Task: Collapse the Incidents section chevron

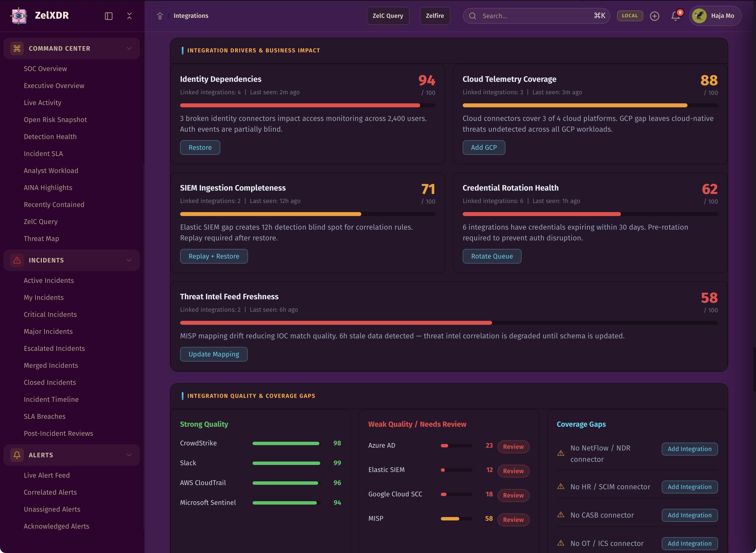Action: [x=129, y=260]
